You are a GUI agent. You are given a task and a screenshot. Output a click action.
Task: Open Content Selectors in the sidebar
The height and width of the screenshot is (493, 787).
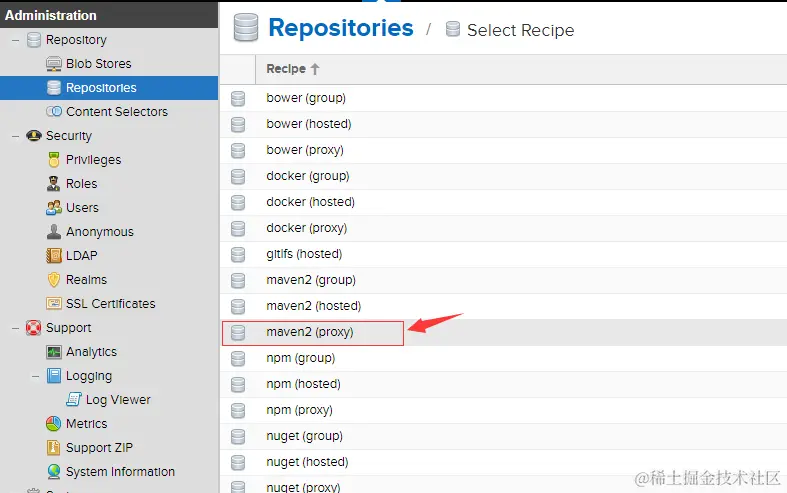pyautogui.click(x=117, y=111)
